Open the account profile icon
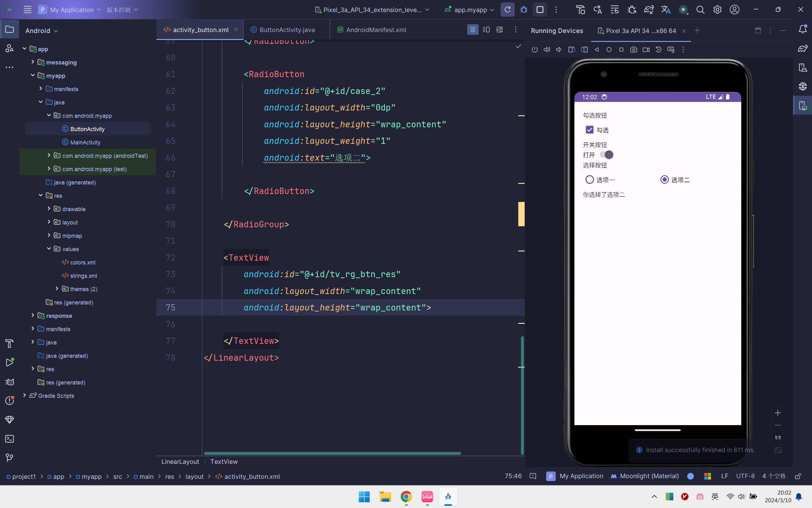The image size is (812, 508). (735, 10)
